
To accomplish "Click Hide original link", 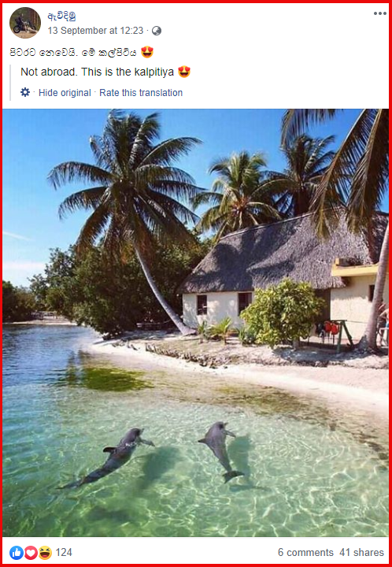I will coord(65,93).
